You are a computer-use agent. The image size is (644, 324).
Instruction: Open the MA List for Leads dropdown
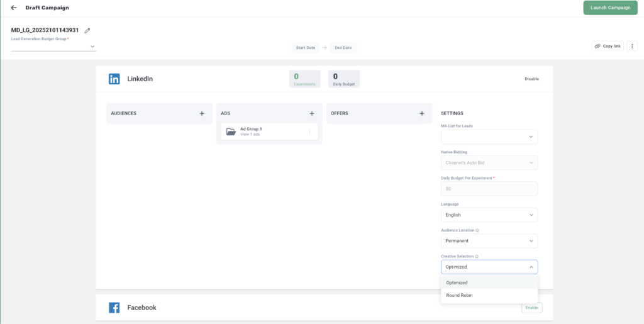pyautogui.click(x=489, y=137)
